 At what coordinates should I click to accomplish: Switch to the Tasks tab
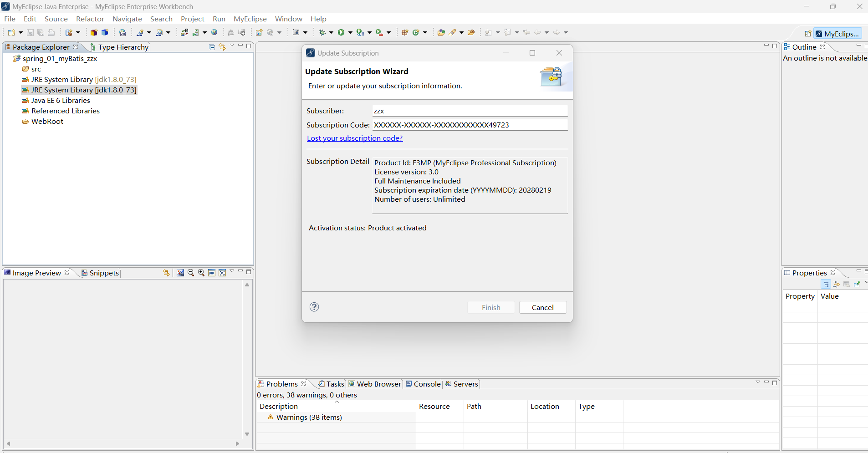(x=331, y=384)
